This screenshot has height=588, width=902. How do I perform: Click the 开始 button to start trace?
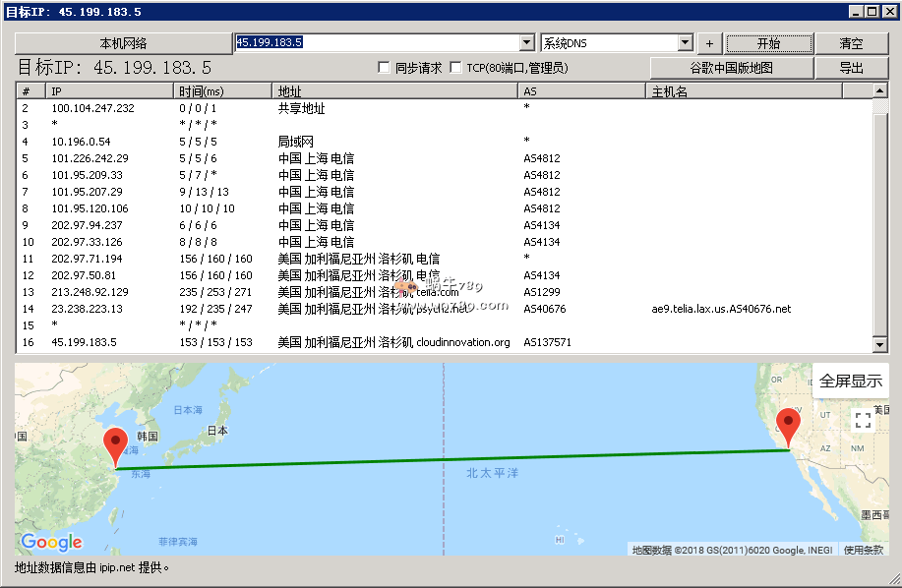tap(768, 43)
